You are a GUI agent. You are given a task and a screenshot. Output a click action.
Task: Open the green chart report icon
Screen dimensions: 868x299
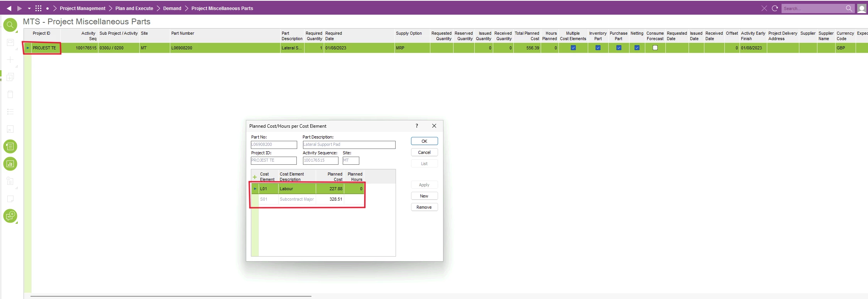click(x=10, y=164)
